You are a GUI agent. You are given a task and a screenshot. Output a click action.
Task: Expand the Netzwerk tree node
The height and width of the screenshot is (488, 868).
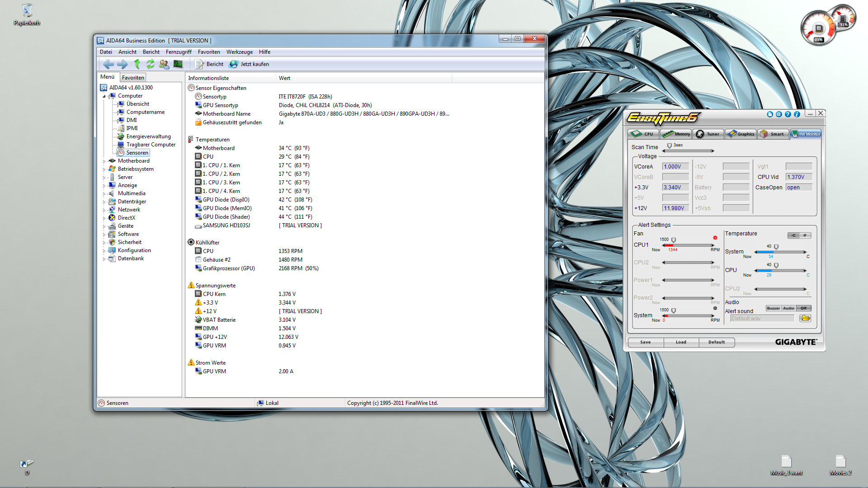pos(104,210)
